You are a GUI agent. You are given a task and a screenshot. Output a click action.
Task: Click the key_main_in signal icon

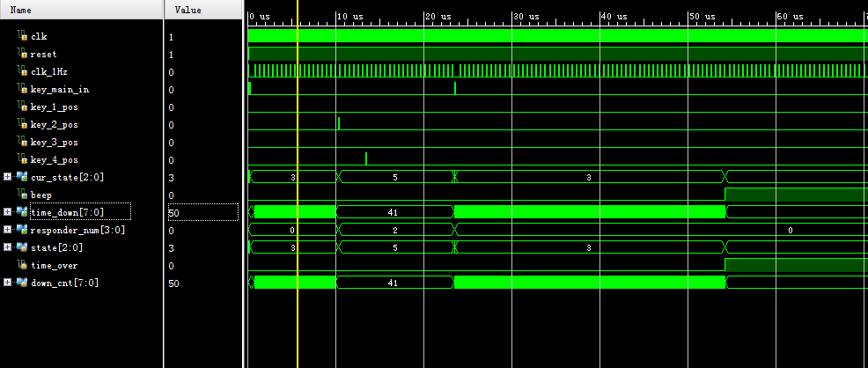[23, 89]
